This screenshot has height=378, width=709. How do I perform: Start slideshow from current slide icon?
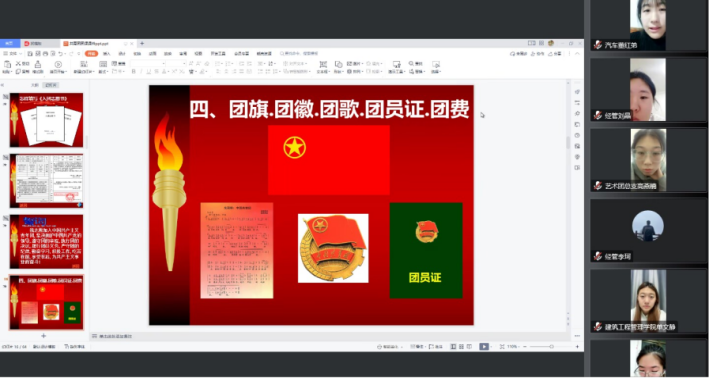pyautogui.click(x=58, y=64)
